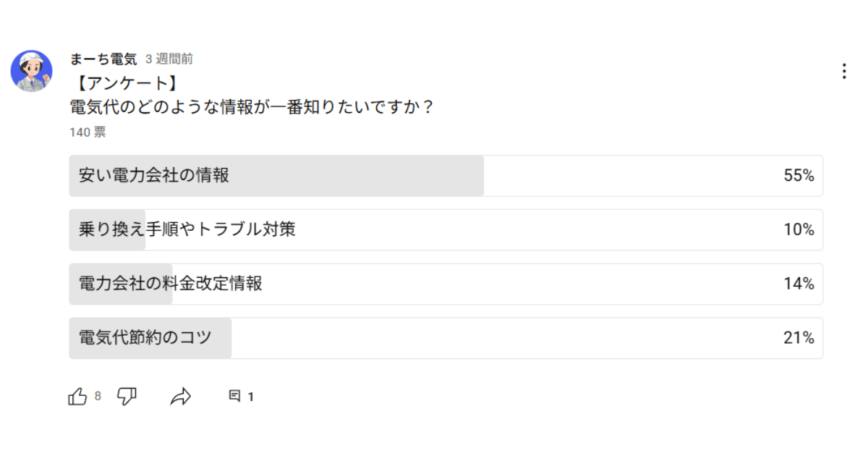The width and height of the screenshot is (868, 456).
Task: Click the comment count number 1
Action: coord(250,397)
